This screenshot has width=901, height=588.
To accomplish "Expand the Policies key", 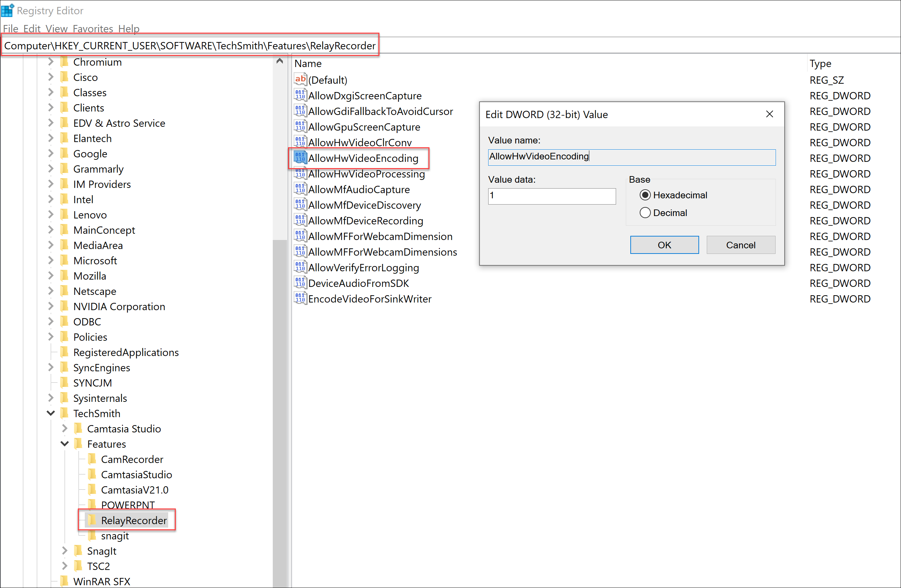I will (x=51, y=337).
